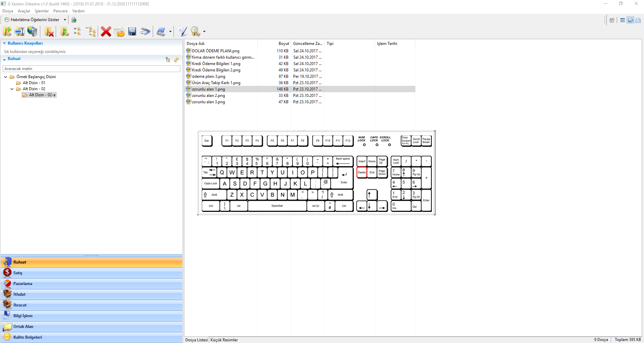Click the large red X delete button
Screen dimensions: 644x343
point(106,32)
